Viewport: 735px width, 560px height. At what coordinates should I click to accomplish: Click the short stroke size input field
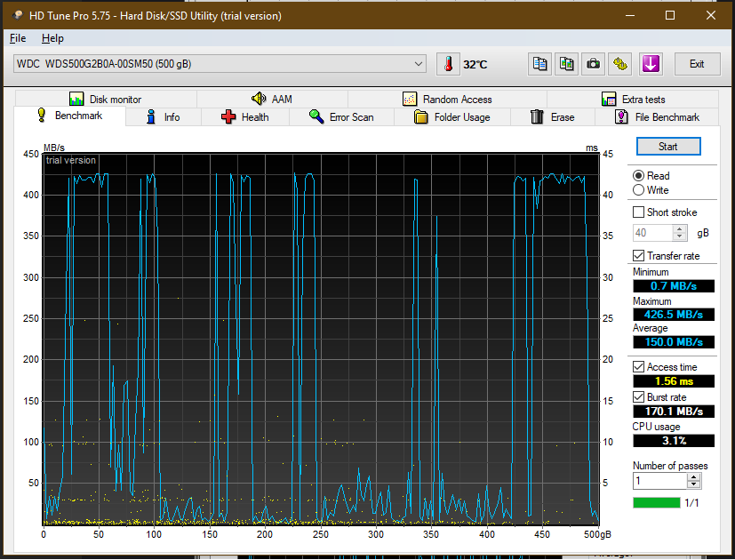(x=653, y=233)
